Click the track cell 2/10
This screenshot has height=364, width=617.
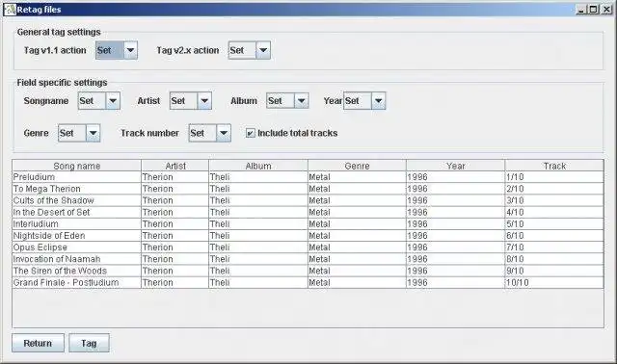coord(554,189)
